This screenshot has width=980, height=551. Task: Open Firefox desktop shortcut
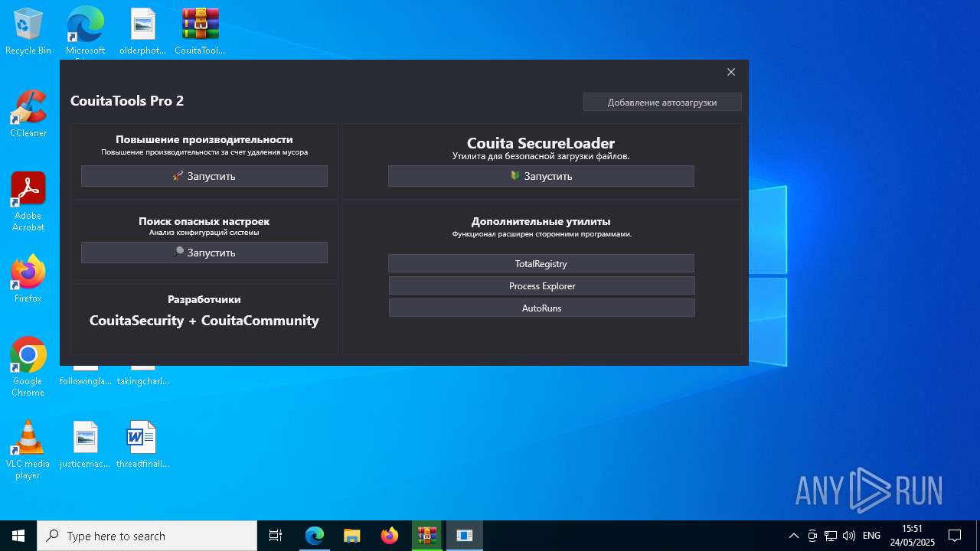tap(28, 279)
